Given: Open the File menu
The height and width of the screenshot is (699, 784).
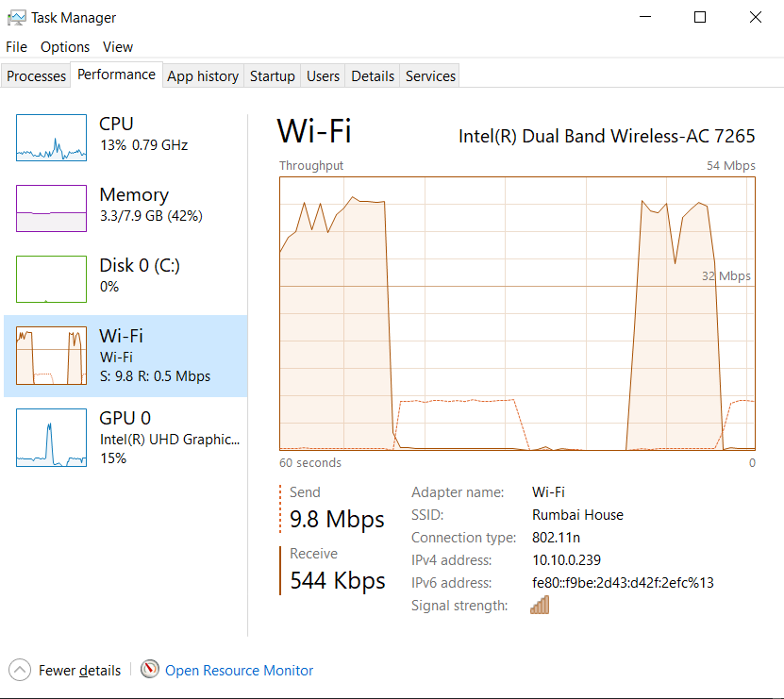Looking at the screenshot, I should (17, 47).
